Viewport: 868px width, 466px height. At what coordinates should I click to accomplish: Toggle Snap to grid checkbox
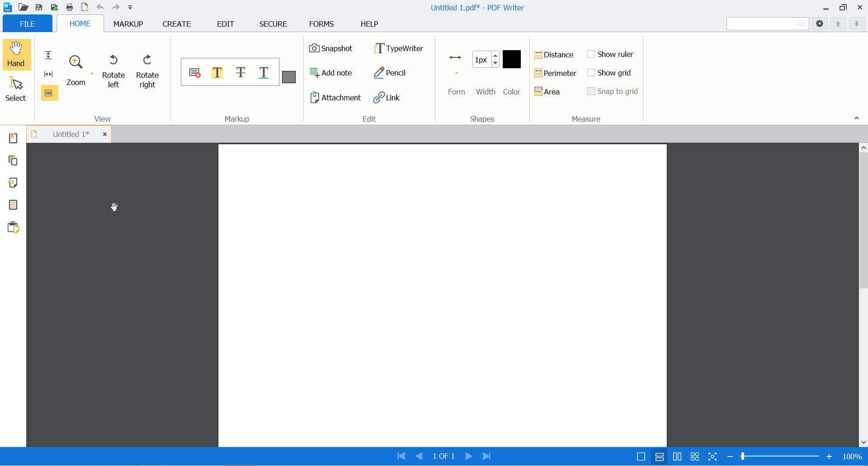[x=591, y=91]
